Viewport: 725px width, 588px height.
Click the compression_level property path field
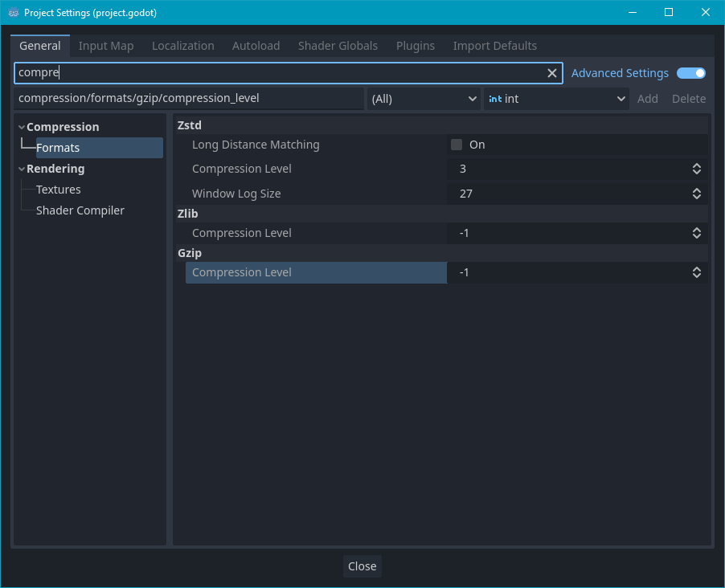pos(189,98)
